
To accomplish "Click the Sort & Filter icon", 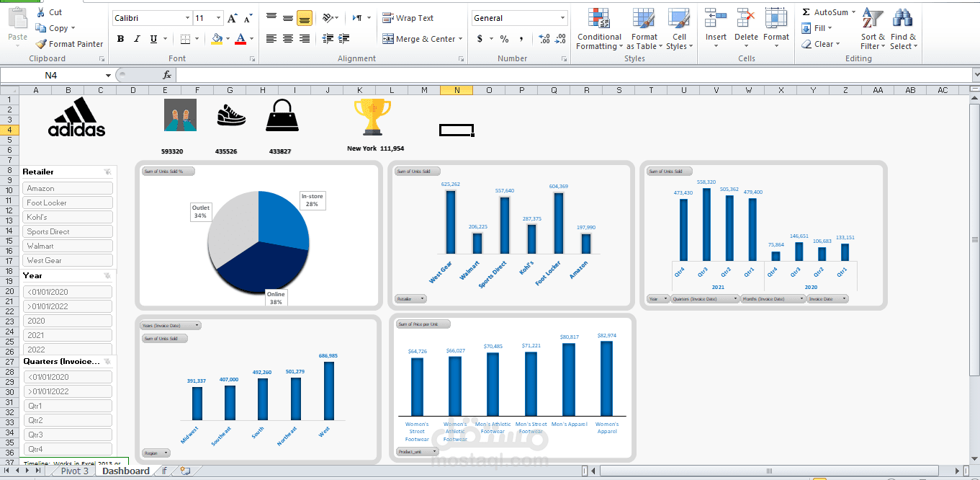I will click(x=872, y=30).
